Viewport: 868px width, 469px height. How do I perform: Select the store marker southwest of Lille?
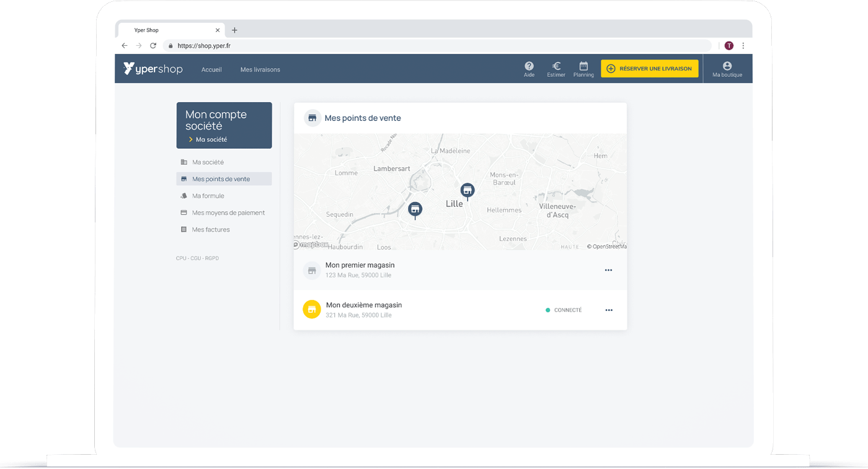(415, 209)
